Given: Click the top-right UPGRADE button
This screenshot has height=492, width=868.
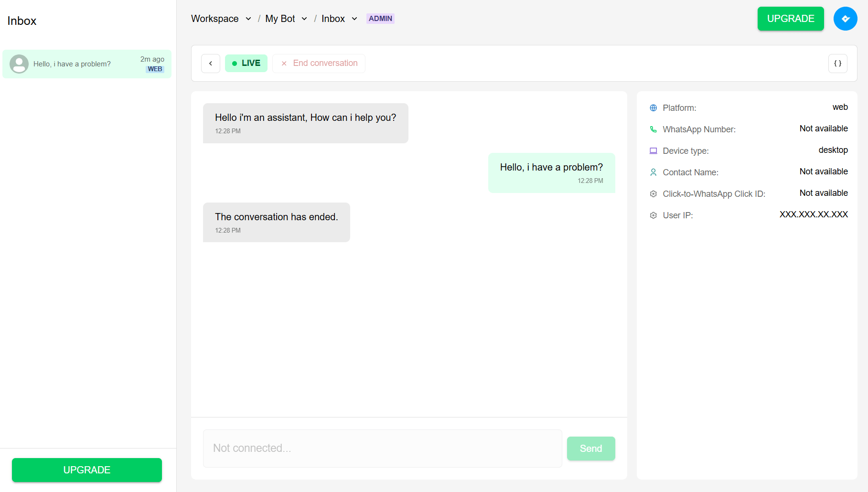Looking at the screenshot, I should 791,19.
